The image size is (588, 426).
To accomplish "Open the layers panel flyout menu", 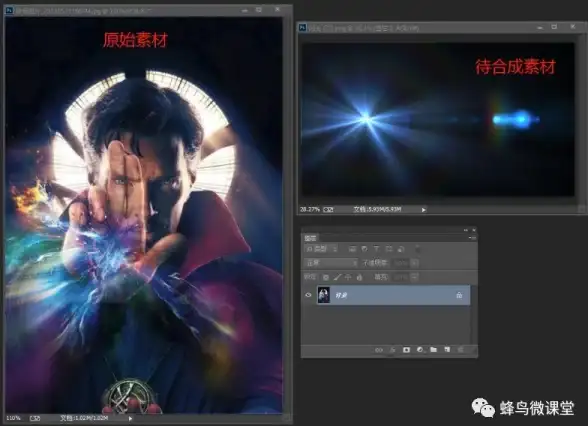I will [472, 238].
